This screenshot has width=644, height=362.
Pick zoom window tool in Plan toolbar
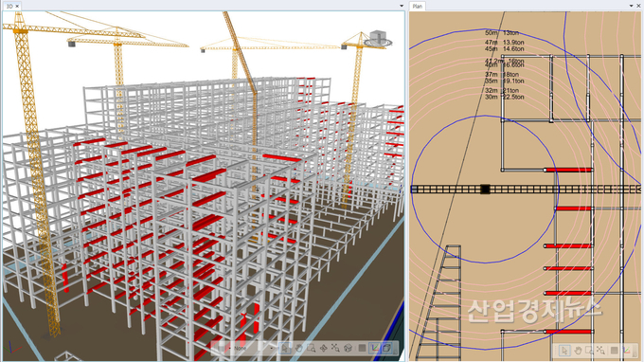(x=589, y=351)
